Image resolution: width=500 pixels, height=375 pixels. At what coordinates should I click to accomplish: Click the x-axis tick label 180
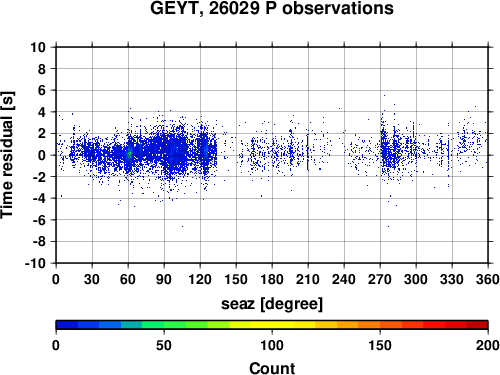click(x=272, y=279)
